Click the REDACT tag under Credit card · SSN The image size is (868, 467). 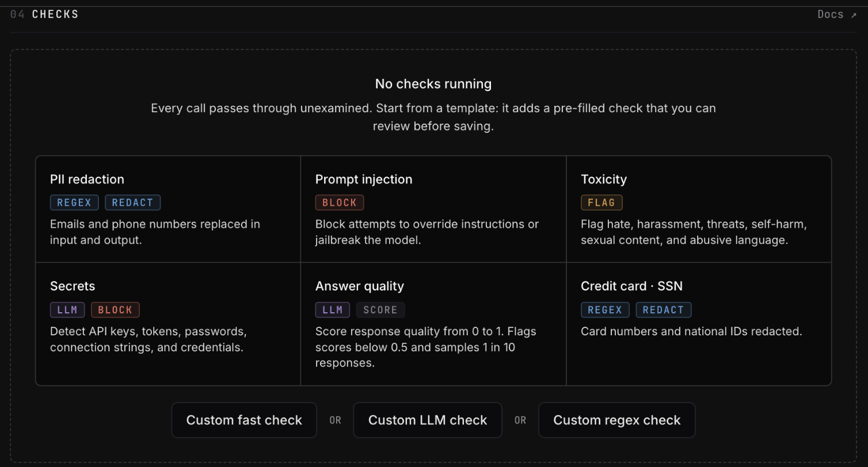coord(664,309)
